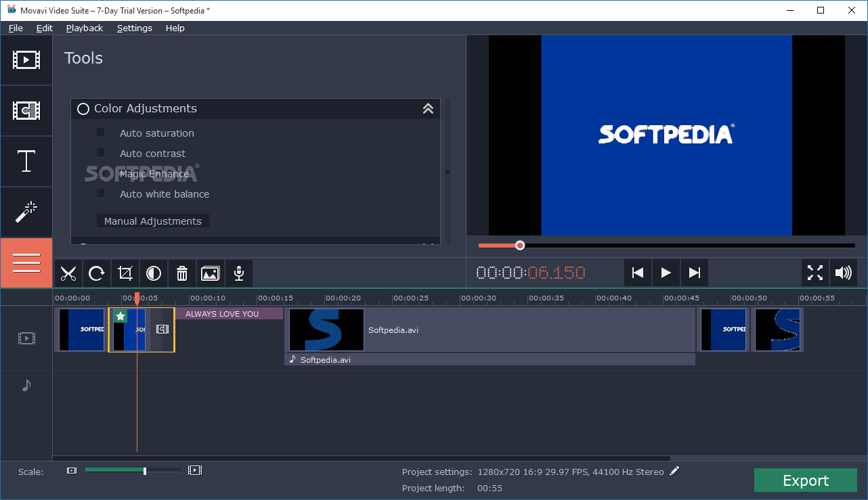Click the Play button

[666, 273]
